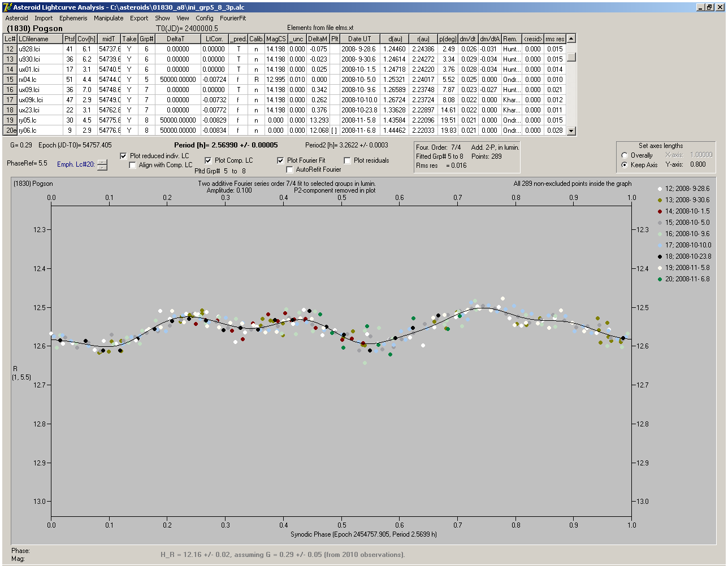This screenshot has height=566, width=728.
Task: Enable AutoRefit Fourier checkbox
Action: (290, 169)
